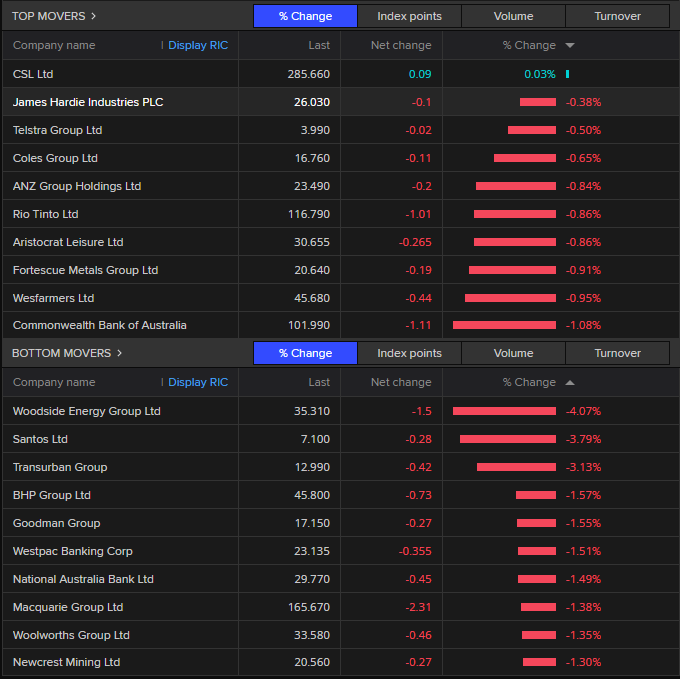Image resolution: width=680 pixels, height=679 pixels.
Task: Select Index points tab in Top Movers
Action: click(x=409, y=16)
